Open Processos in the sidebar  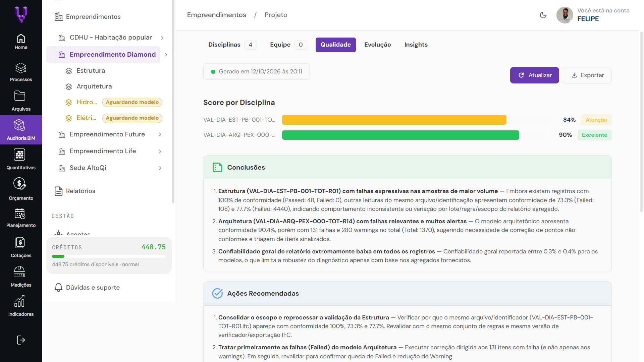pos(21,72)
